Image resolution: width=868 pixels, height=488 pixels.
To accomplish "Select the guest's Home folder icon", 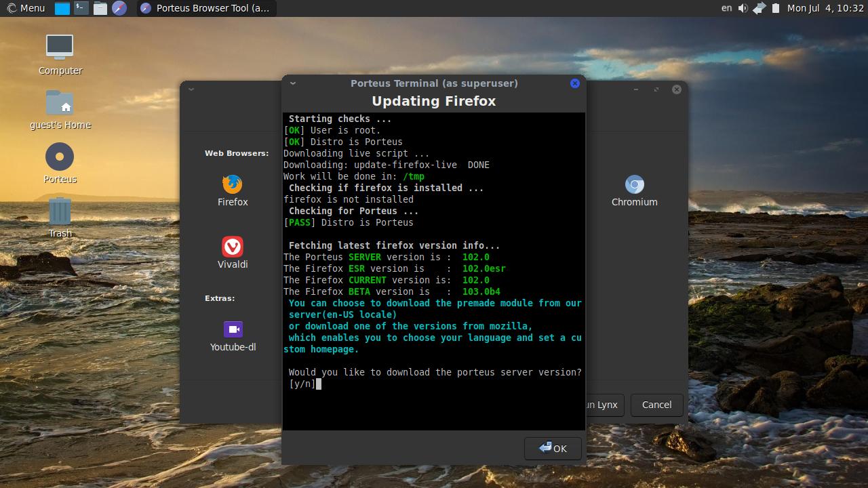I will pos(60,109).
